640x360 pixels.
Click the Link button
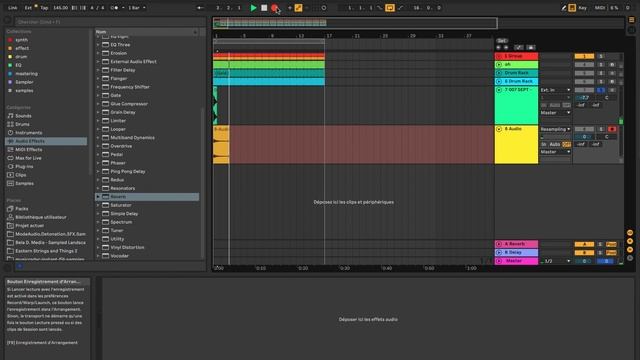13,8
